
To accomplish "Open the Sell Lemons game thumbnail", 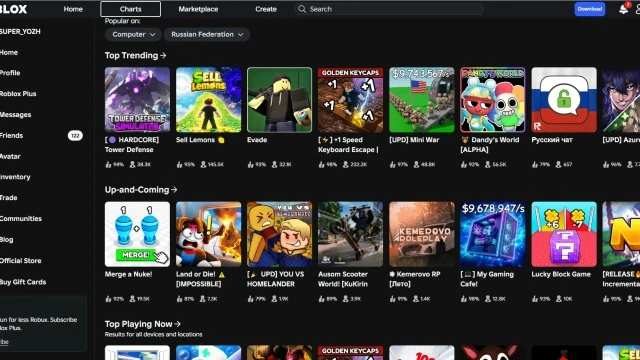I will (209, 100).
